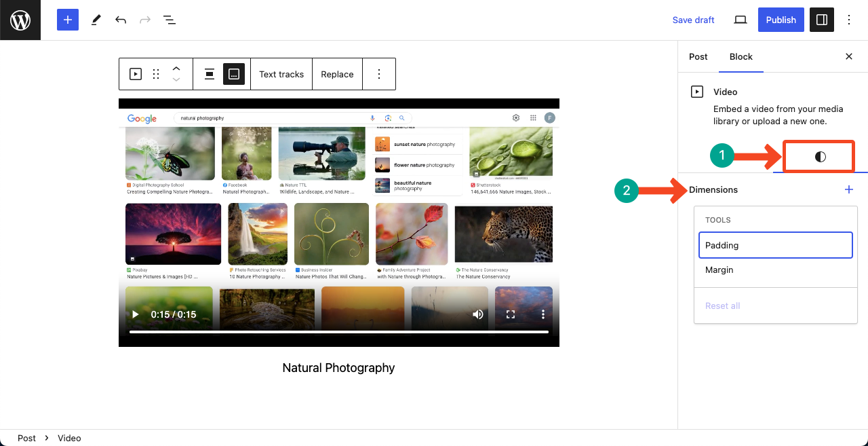Click the Publish button
868x446 pixels.
pyautogui.click(x=781, y=20)
